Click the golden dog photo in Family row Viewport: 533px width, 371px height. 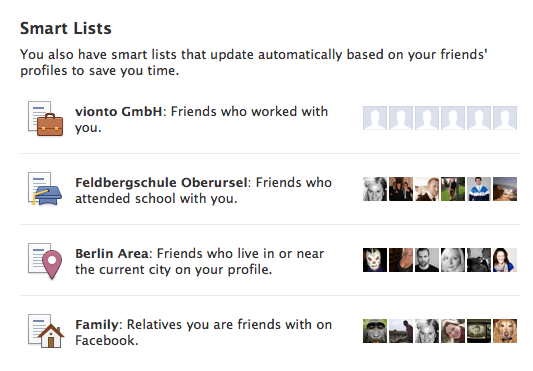pos(505,331)
